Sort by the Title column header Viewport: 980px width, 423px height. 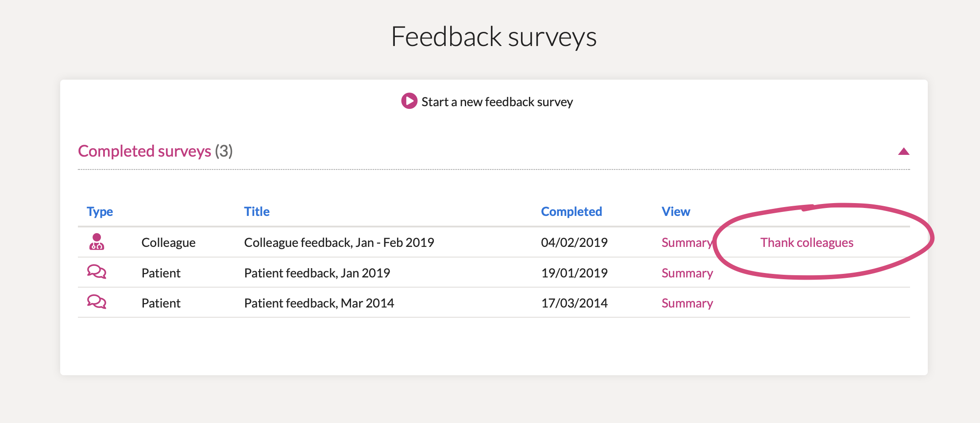pyautogui.click(x=257, y=211)
